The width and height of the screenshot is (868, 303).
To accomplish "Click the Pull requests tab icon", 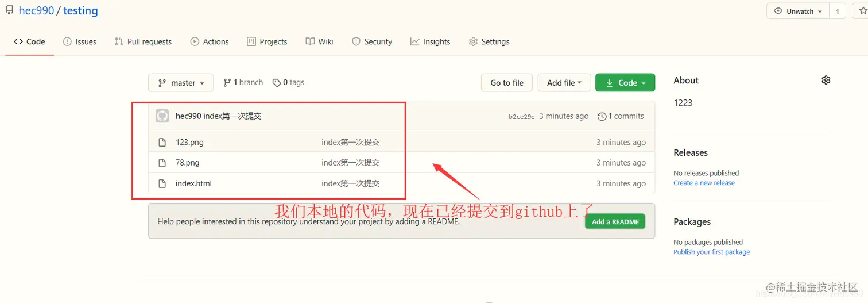I will tap(119, 41).
